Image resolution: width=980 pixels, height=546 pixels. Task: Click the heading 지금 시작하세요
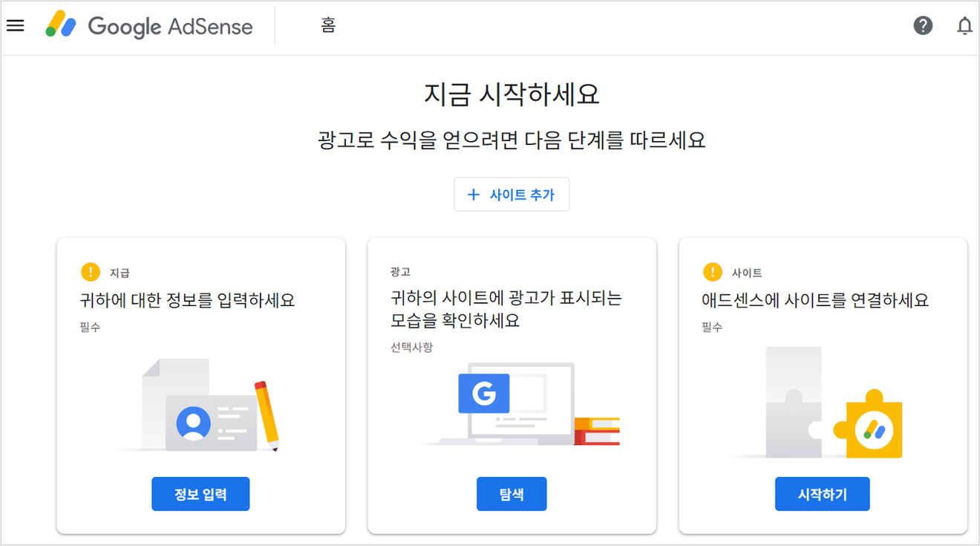click(512, 94)
